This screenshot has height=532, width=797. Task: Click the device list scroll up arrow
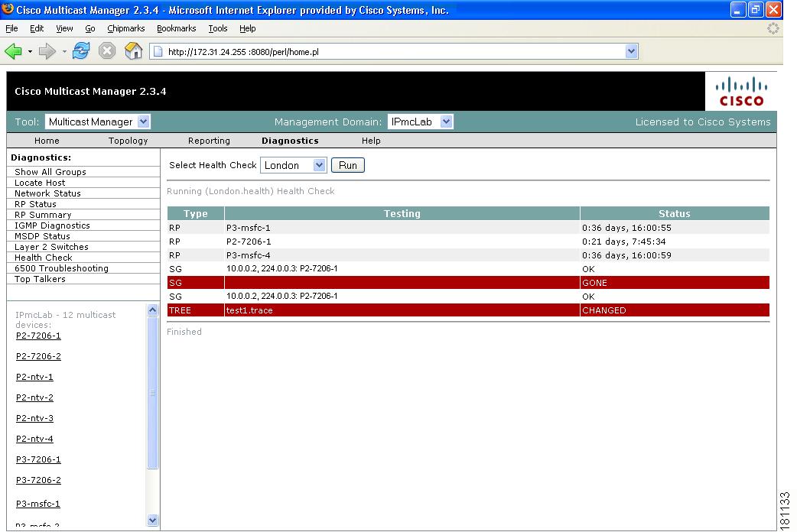pos(152,310)
